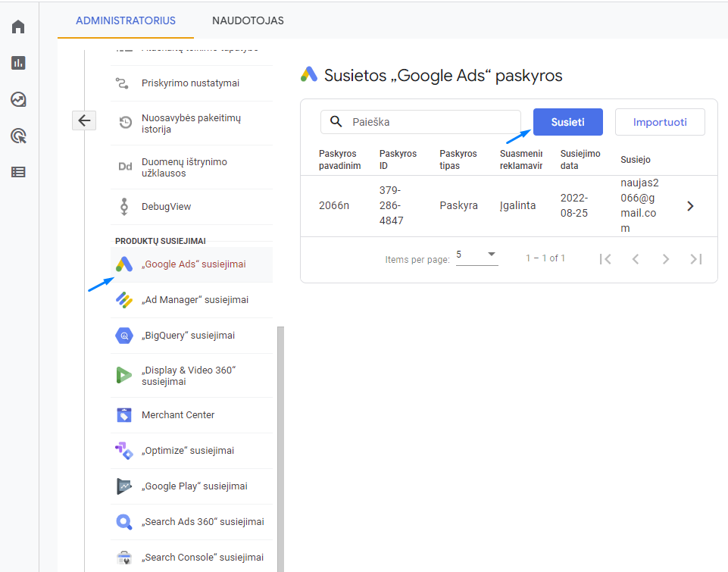Image resolution: width=728 pixels, height=572 pixels.
Task: Click the Merchant Center icon
Action: tap(124, 414)
